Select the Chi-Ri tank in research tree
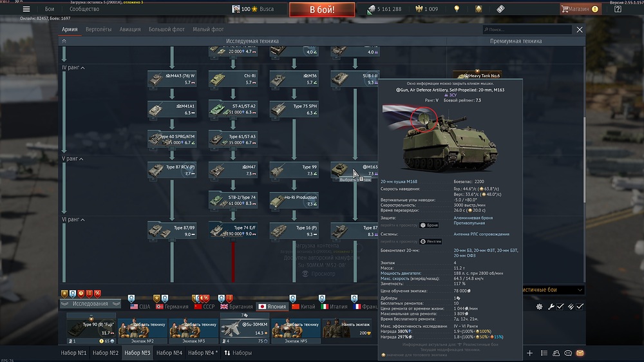Image resolution: width=644 pixels, height=362 pixels. [x=233, y=79]
